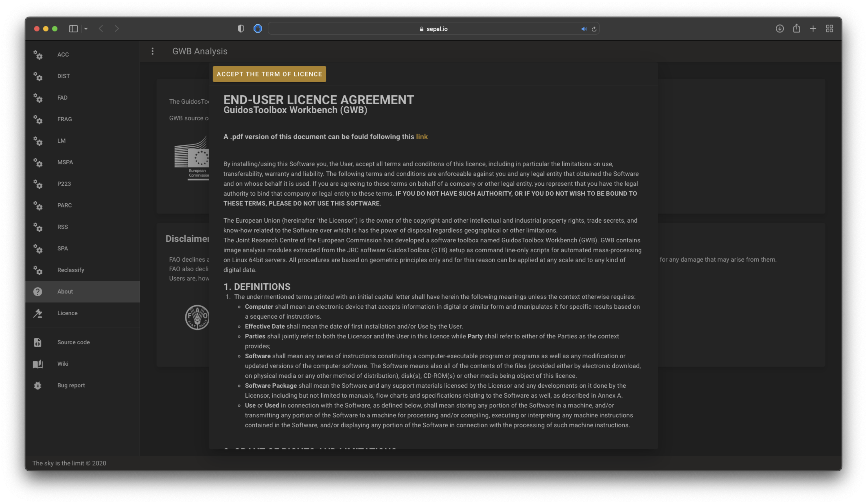Click the Wiki book icon
Image resolution: width=867 pixels, height=504 pixels.
38,364
